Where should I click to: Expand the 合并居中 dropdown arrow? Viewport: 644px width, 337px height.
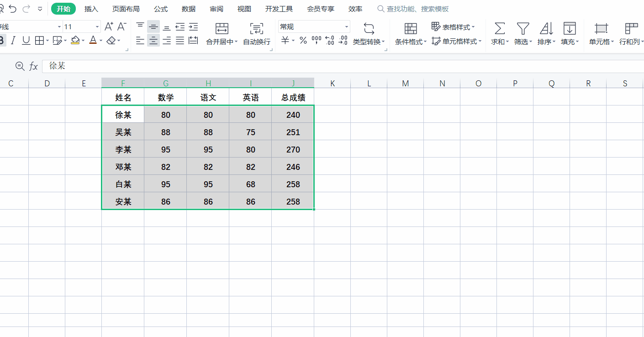236,42
